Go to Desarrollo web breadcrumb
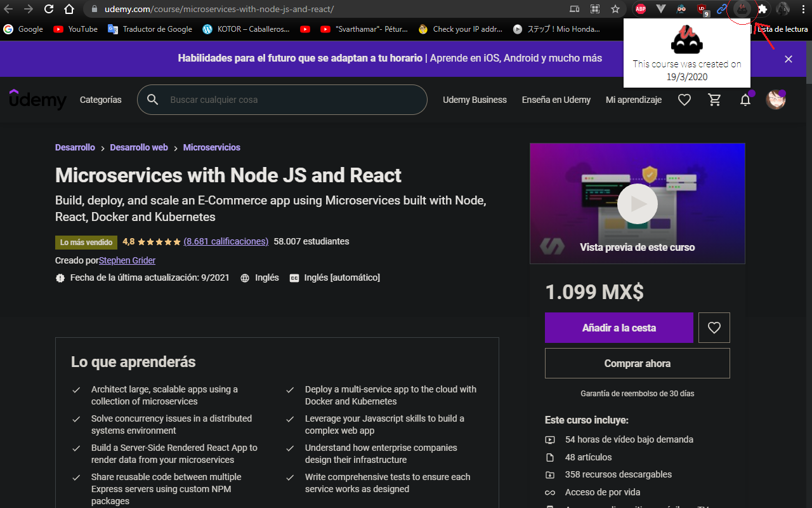The height and width of the screenshot is (508, 812). tap(139, 147)
